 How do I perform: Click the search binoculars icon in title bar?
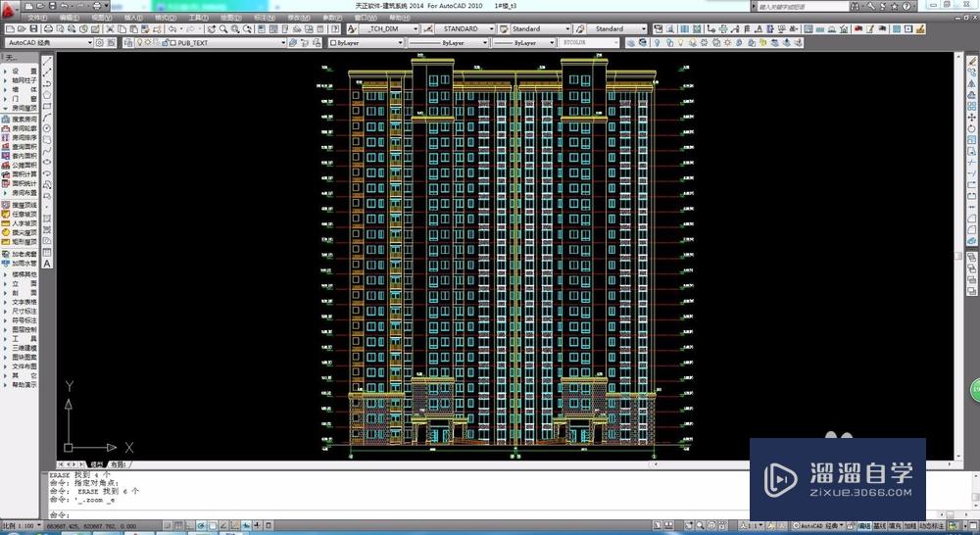[x=855, y=6]
